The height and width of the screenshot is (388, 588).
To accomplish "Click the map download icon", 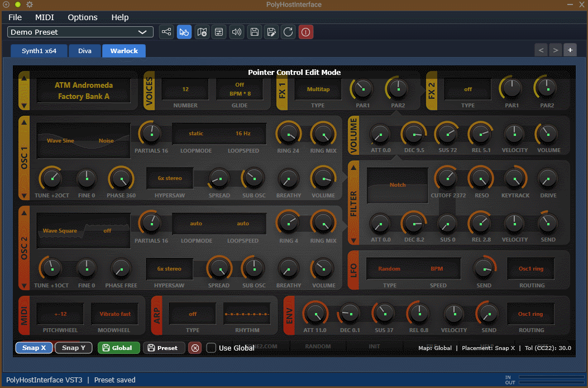I will click(x=202, y=32).
